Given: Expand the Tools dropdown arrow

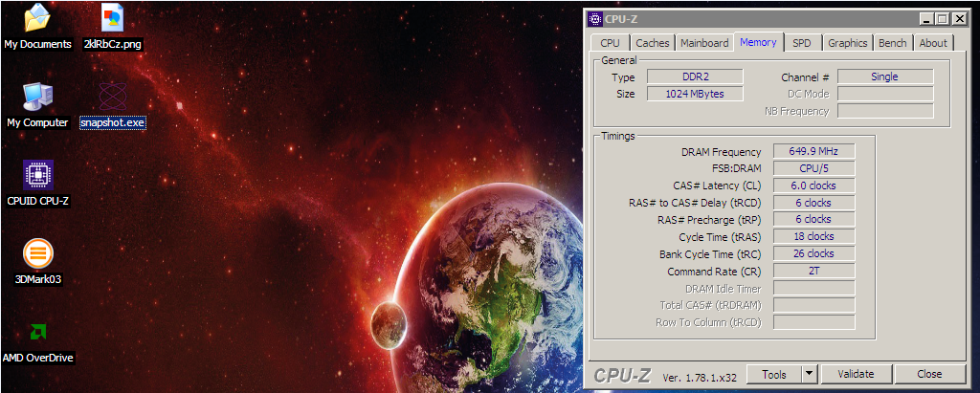Looking at the screenshot, I should pos(810,374).
